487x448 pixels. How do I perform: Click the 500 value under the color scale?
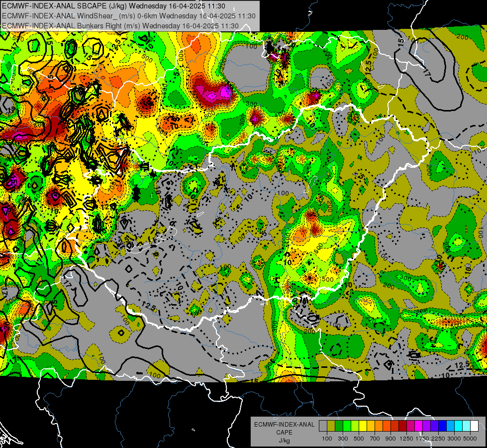(359, 439)
